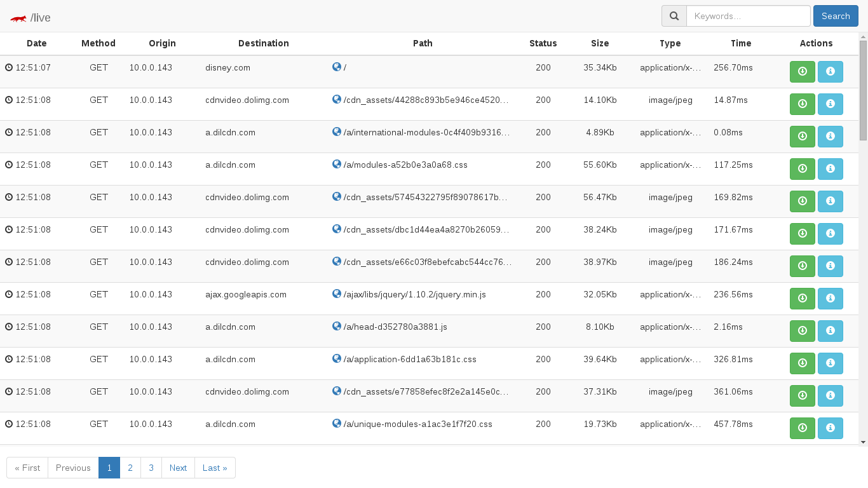Go to Previous page

pyautogui.click(x=73, y=468)
